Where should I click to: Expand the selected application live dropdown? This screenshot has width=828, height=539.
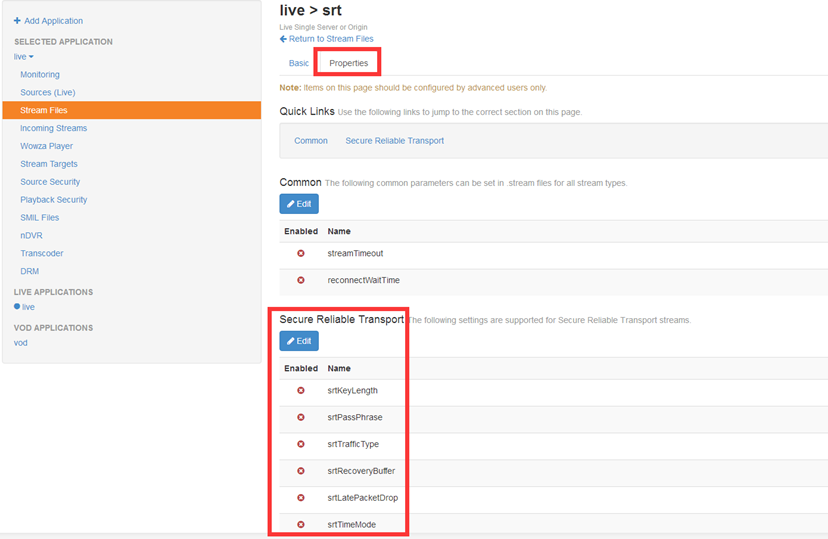[x=23, y=56]
